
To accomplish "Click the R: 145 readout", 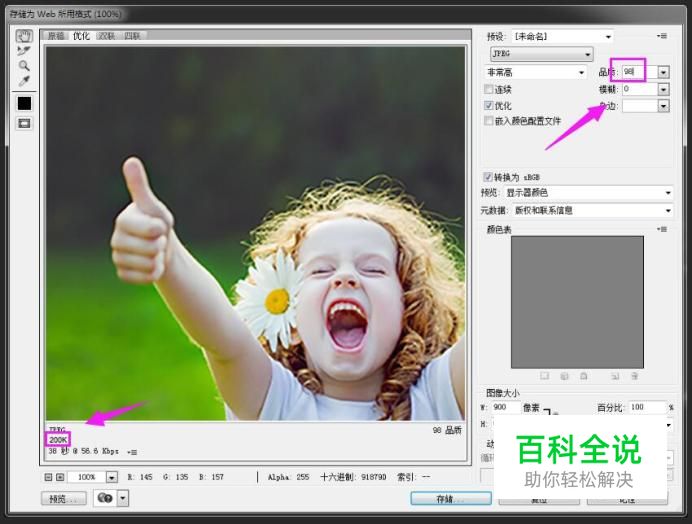I will click(x=140, y=477).
